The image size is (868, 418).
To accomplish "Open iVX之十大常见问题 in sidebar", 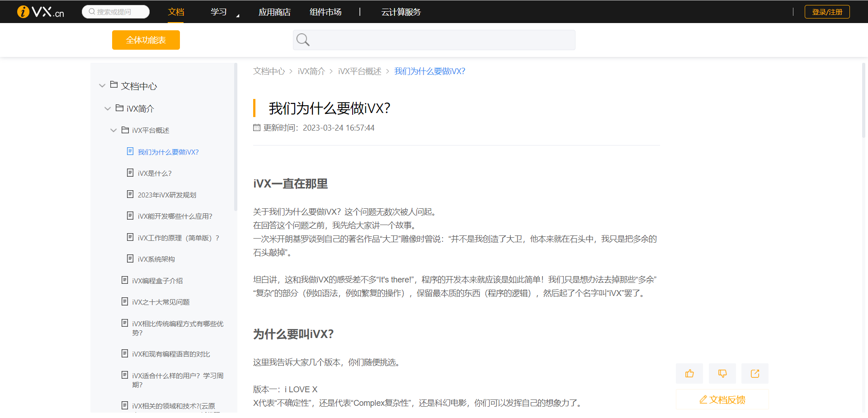I will click(161, 302).
